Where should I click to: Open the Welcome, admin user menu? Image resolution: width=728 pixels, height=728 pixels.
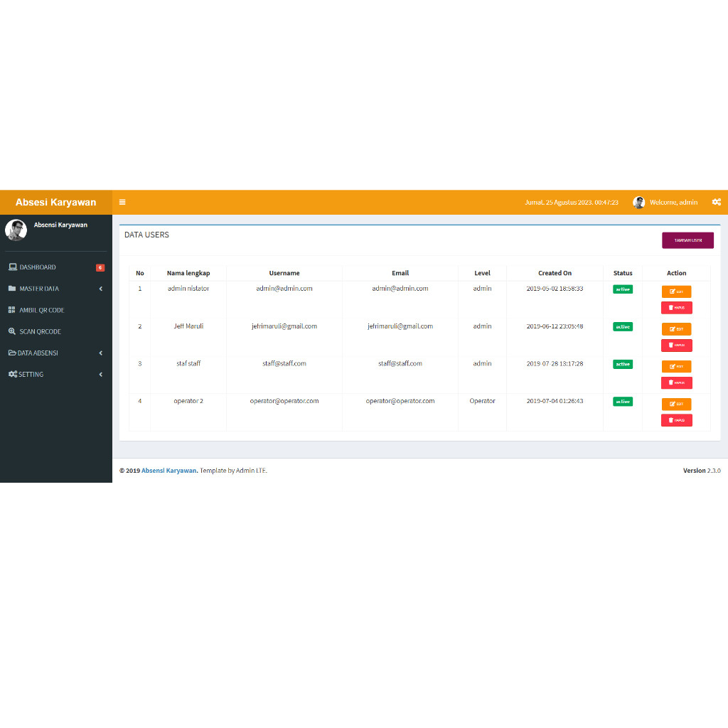coord(673,203)
